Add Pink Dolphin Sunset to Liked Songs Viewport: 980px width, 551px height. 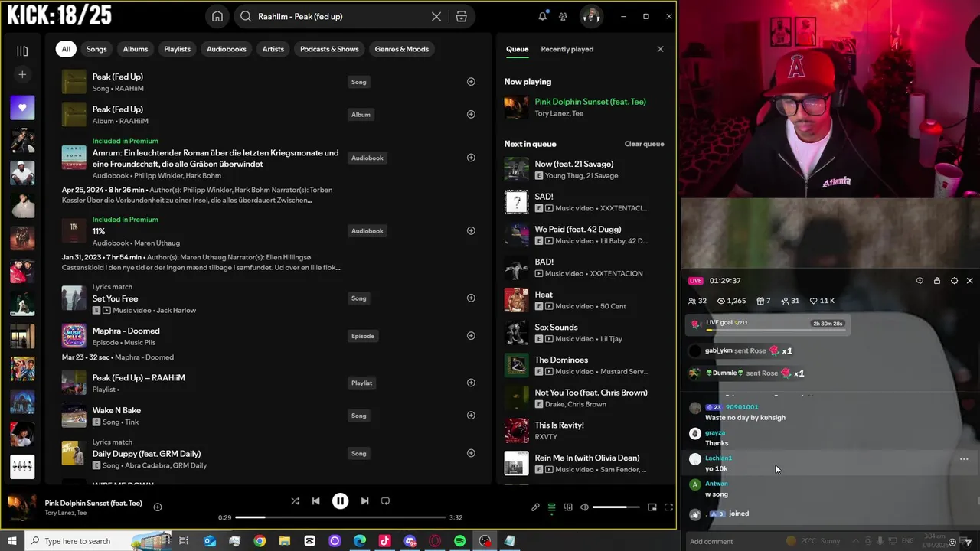click(158, 507)
